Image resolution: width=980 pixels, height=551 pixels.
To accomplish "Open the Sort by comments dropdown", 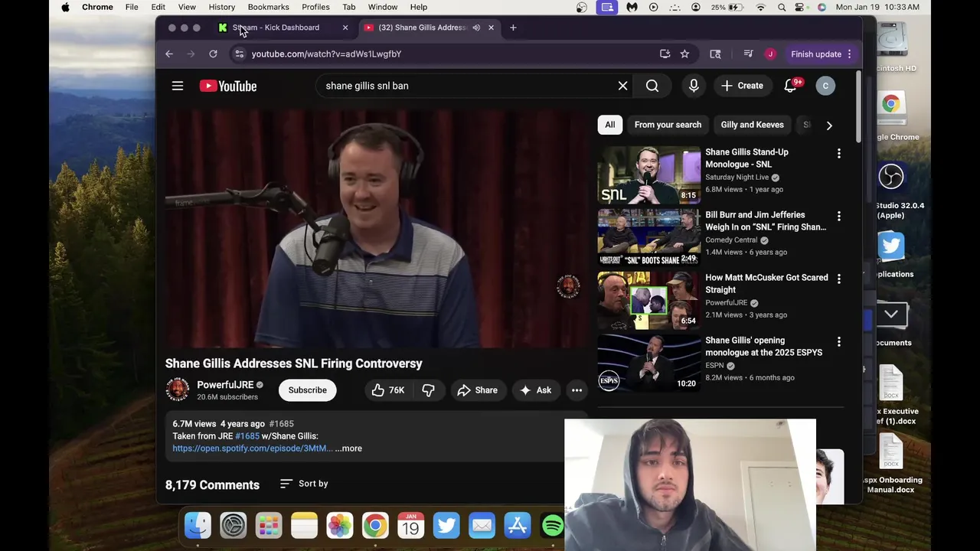I will pos(304,484).
